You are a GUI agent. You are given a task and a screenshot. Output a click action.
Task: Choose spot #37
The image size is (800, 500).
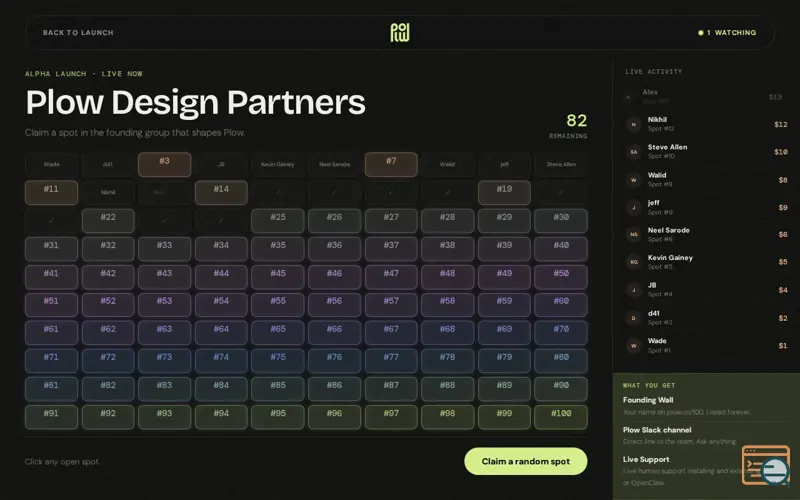pos(391,248)
